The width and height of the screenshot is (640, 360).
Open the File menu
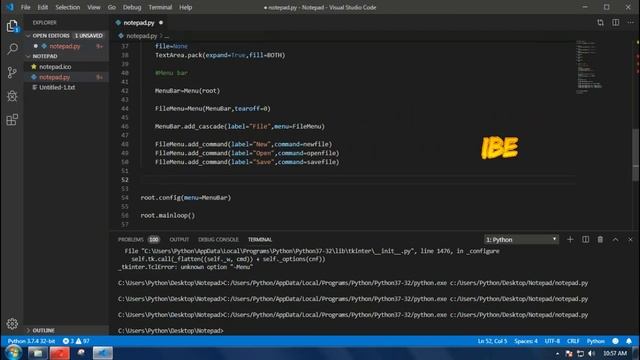25,7
